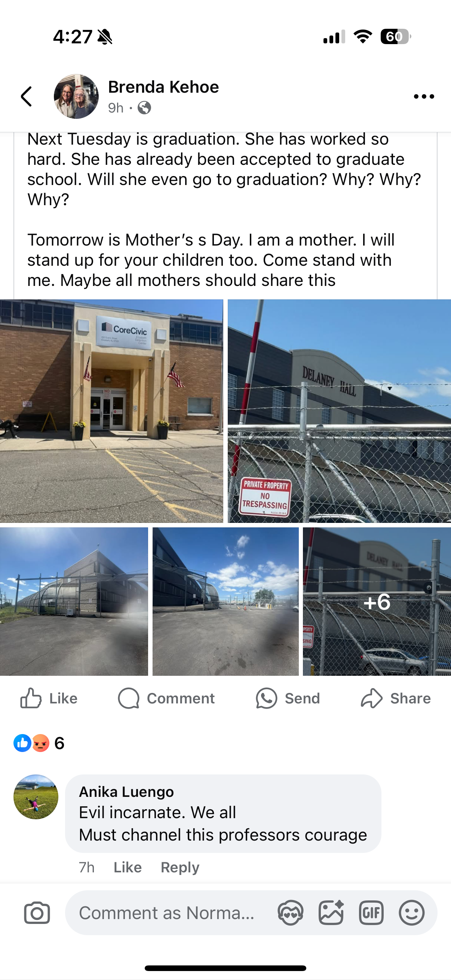Screen dimensions: 451x980
Task: Reply to Anika Luengo's comment
Action: pyautogui.click(x=180, y=867)
